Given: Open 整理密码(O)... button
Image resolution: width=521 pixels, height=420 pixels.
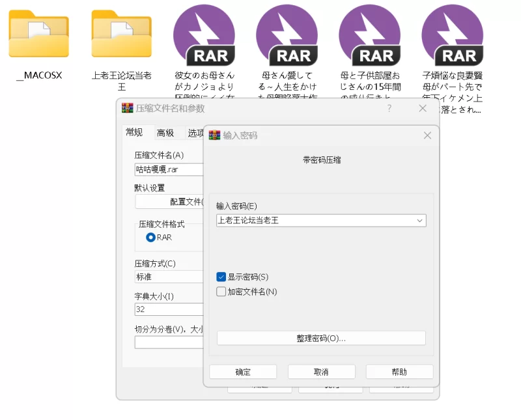Looking at the screenshot, I should point(321,338).
